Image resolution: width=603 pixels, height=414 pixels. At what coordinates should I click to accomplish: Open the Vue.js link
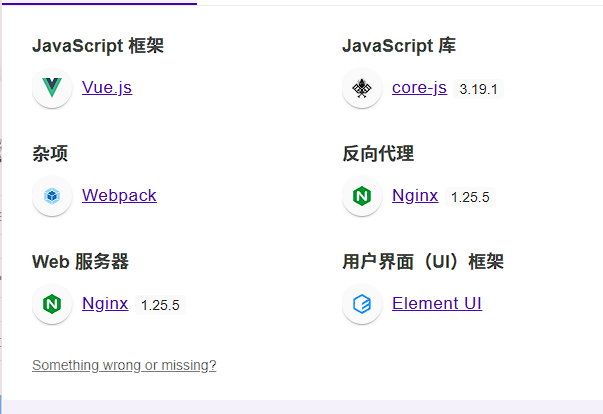(107, 88)
